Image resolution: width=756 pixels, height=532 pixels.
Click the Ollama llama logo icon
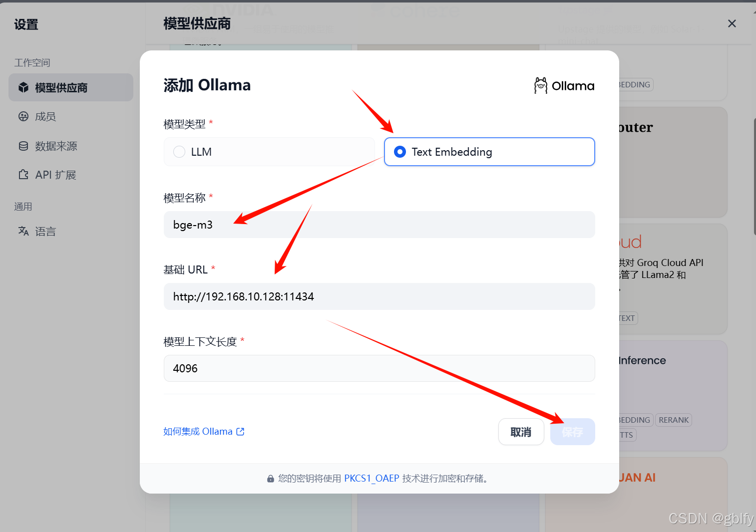point(540,86)
